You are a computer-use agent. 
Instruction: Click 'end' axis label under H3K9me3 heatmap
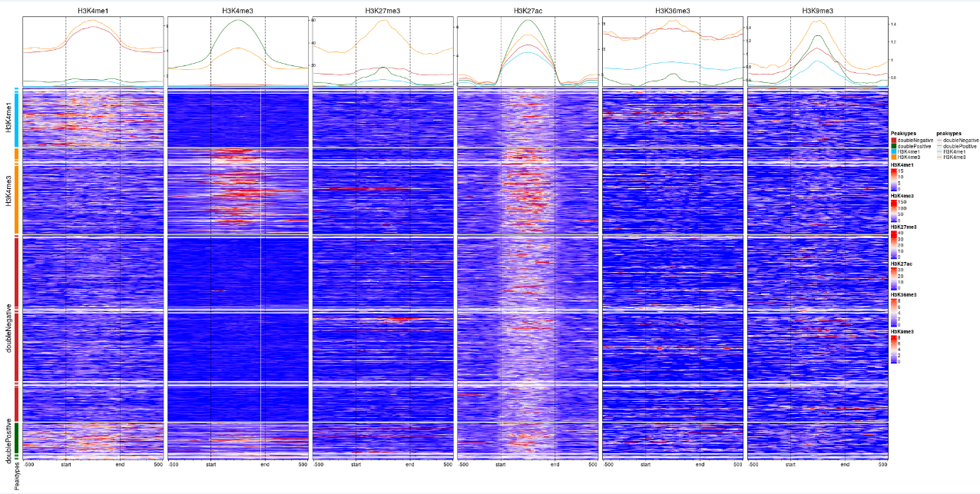tap(845, 465)
